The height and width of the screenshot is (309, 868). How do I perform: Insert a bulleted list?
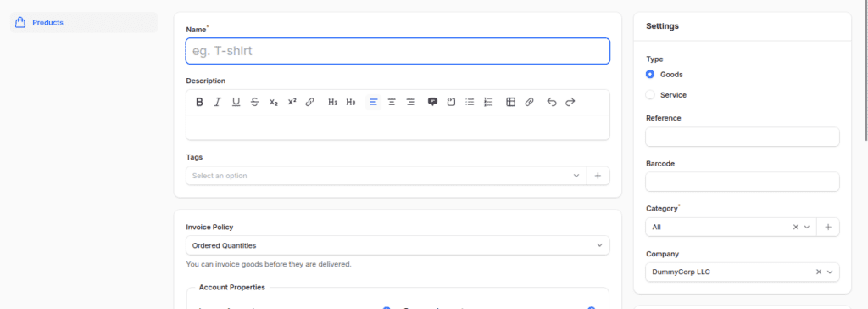(x=470, y=102)
